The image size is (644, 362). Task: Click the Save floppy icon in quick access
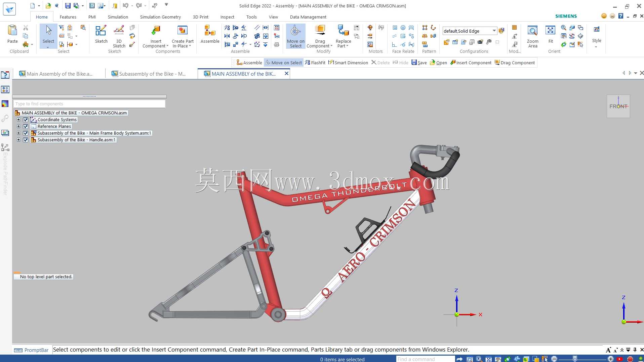tap(68, 6)
